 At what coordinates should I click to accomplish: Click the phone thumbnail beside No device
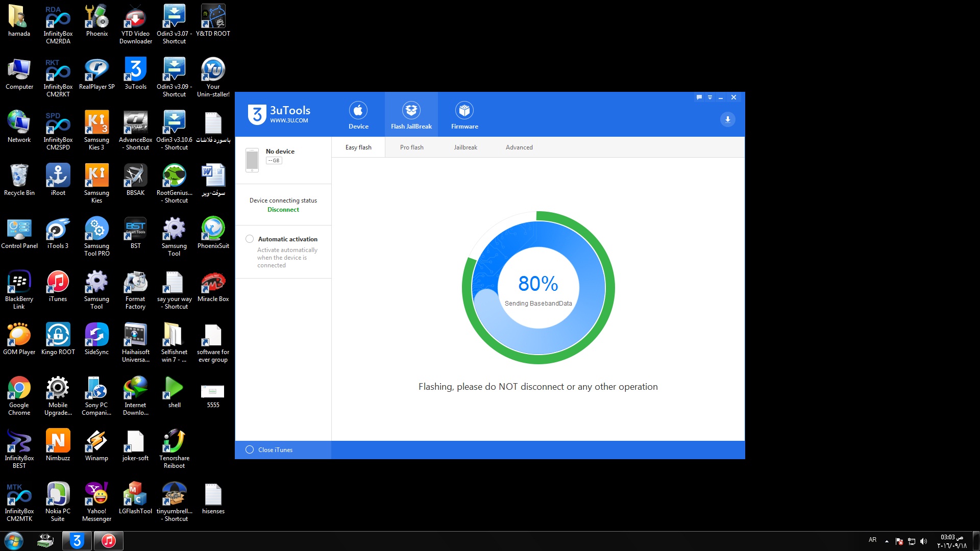[252, 160]
